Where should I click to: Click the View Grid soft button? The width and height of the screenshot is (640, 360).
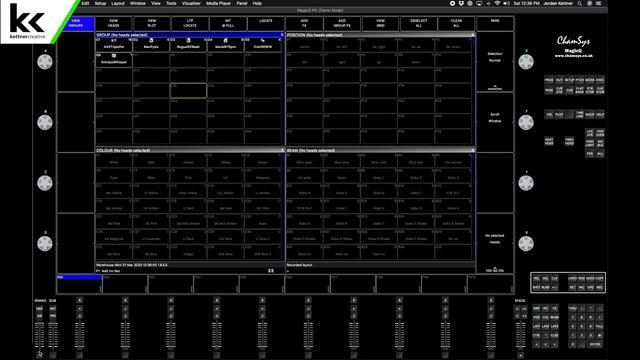380,23
